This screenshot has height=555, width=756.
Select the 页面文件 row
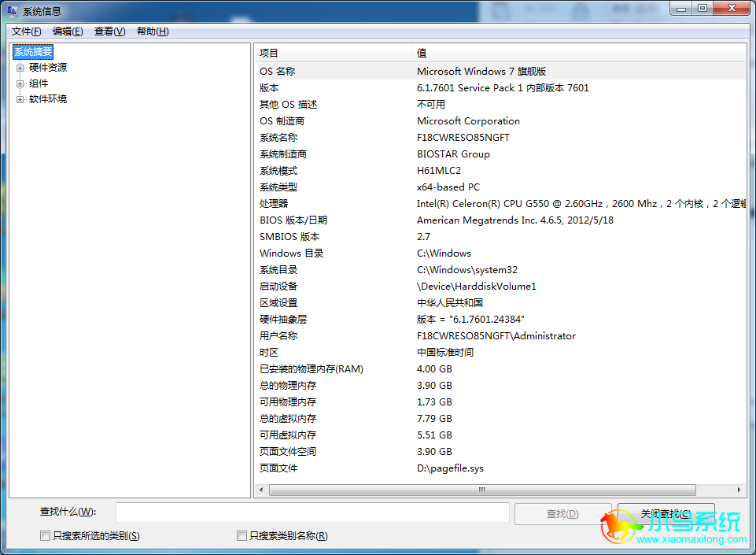pyautogui.click(x=500, y=468)
